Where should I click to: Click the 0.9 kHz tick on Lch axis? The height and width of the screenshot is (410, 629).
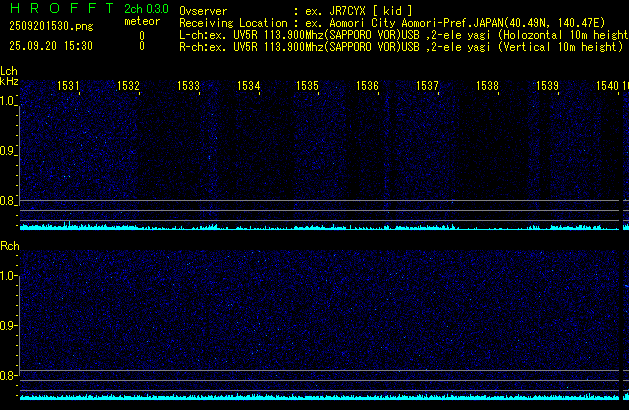(x=9, y=151)
